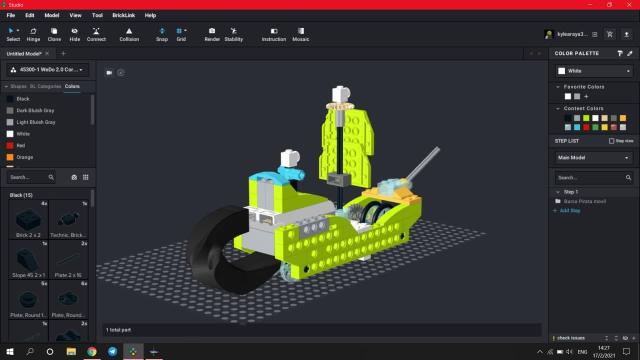Run the Stability check tool
Viewport: 640px width, 360px height.
233,35
